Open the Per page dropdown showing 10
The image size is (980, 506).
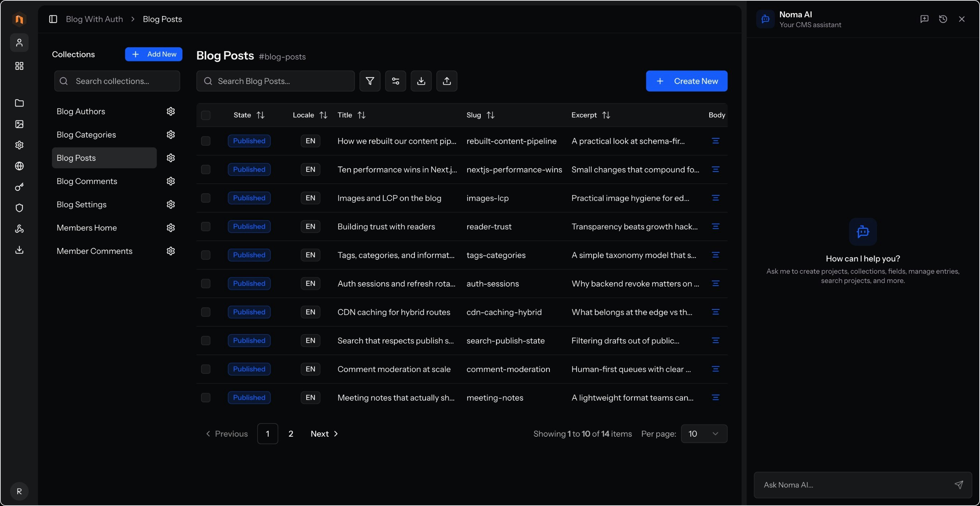pyautogui.click(x=704, y=434)
